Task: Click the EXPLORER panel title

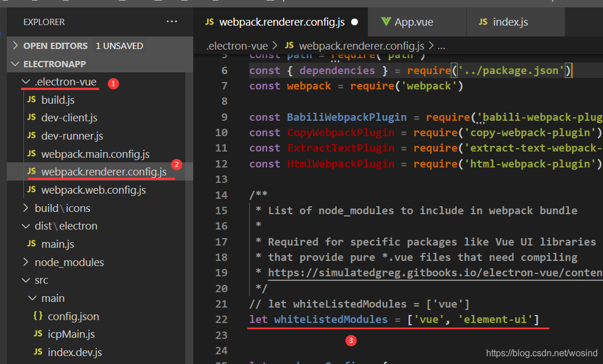Action: coord(44,22)
